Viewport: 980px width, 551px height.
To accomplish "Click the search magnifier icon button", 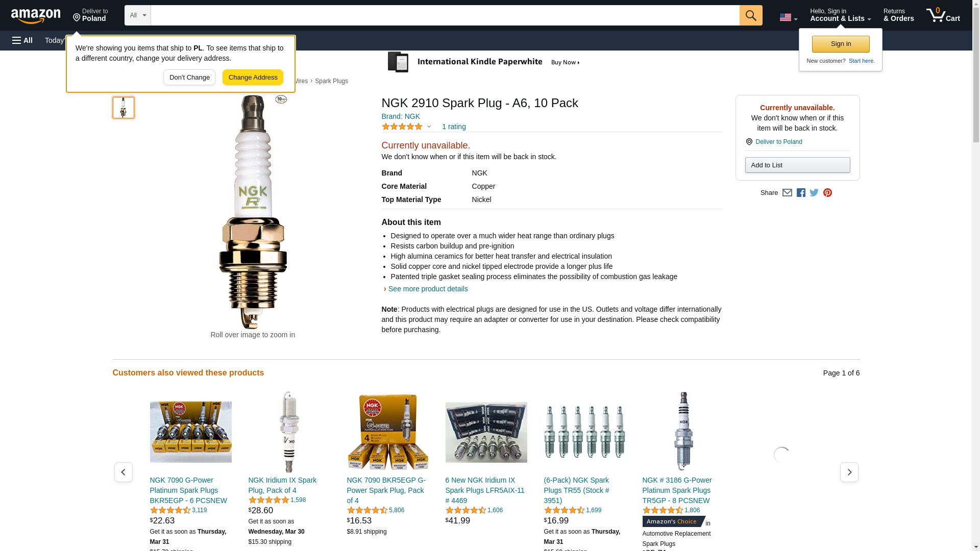I will tap(750, 15).
